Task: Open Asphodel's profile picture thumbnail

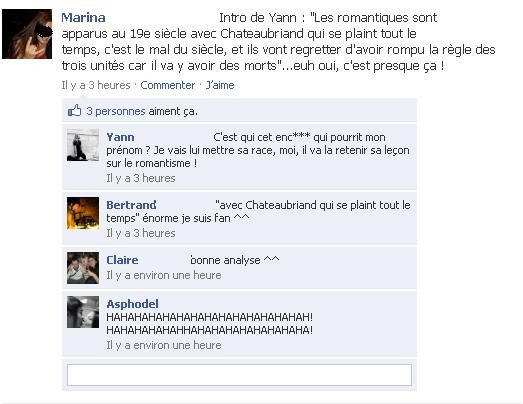Action: pyautogui.click(x=83, y=312)
